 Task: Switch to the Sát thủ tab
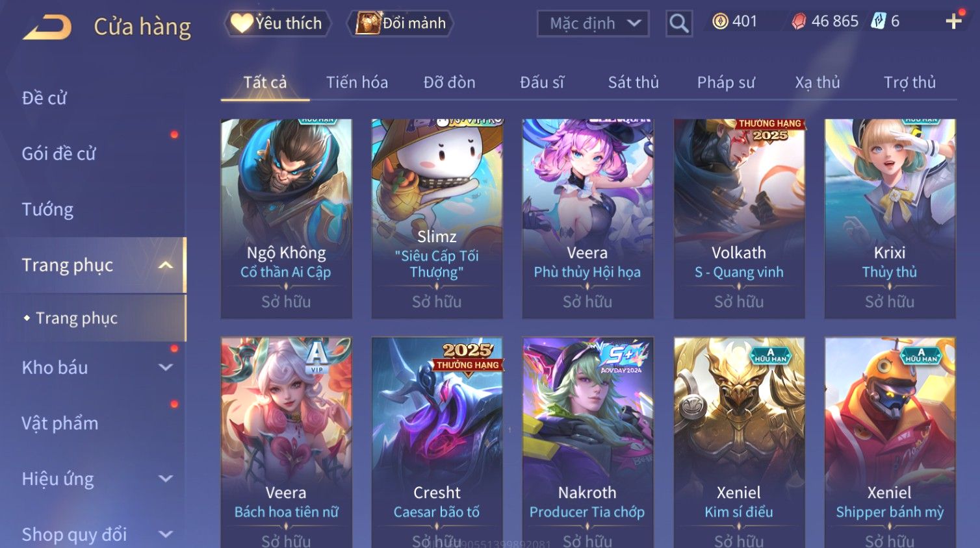click(x=633, y=82)
